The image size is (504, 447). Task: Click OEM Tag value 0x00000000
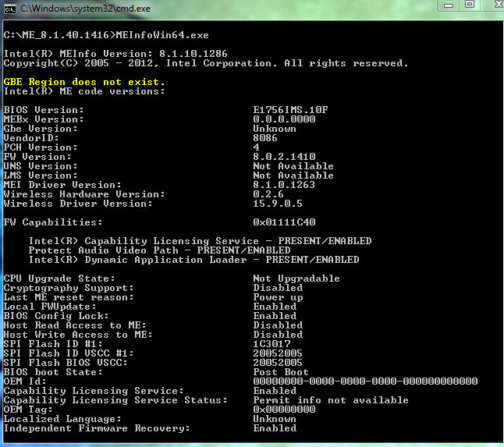coord(284,410)
